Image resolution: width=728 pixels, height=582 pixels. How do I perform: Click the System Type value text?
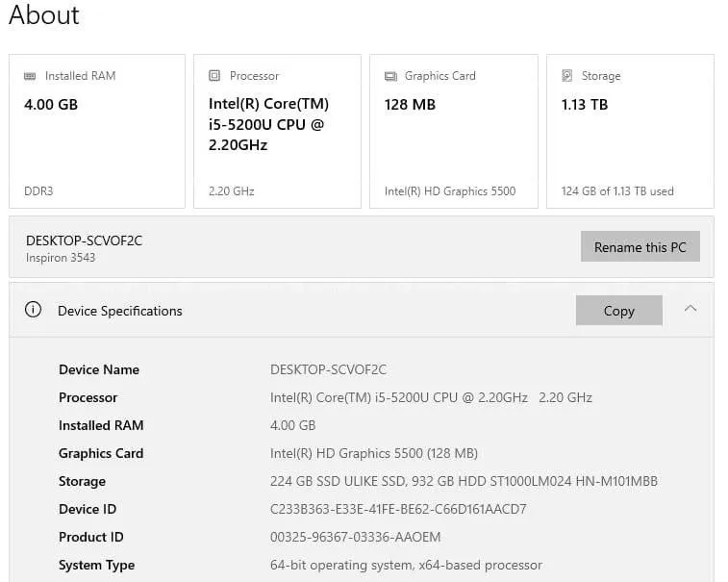point(406,565)
